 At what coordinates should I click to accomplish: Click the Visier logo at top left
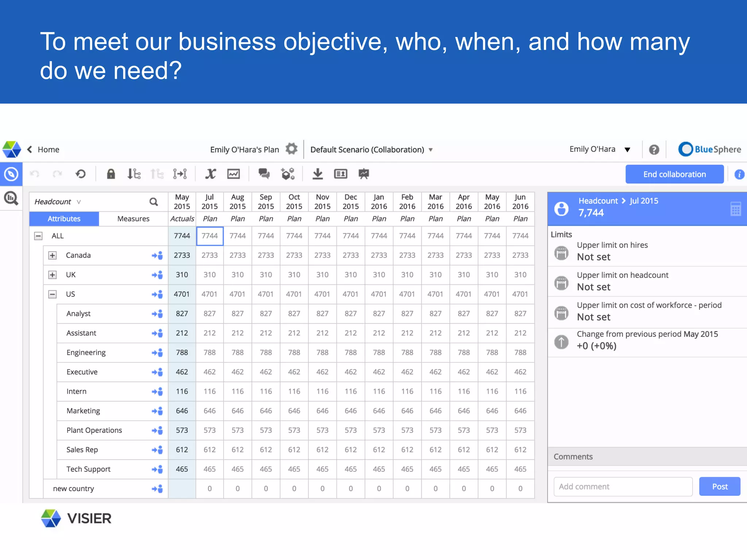(x=12, y=149)
